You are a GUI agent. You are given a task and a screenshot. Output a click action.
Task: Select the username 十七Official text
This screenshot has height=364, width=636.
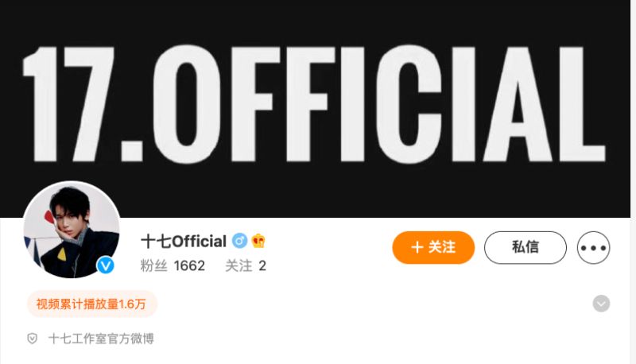click(184, 242)
